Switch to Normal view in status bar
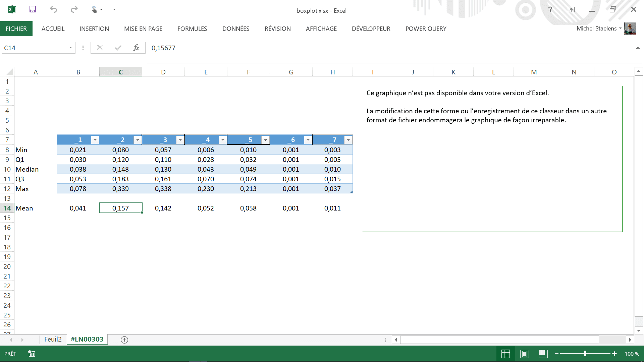This screenshot has width=644, height=362. (x=505, y=354)
